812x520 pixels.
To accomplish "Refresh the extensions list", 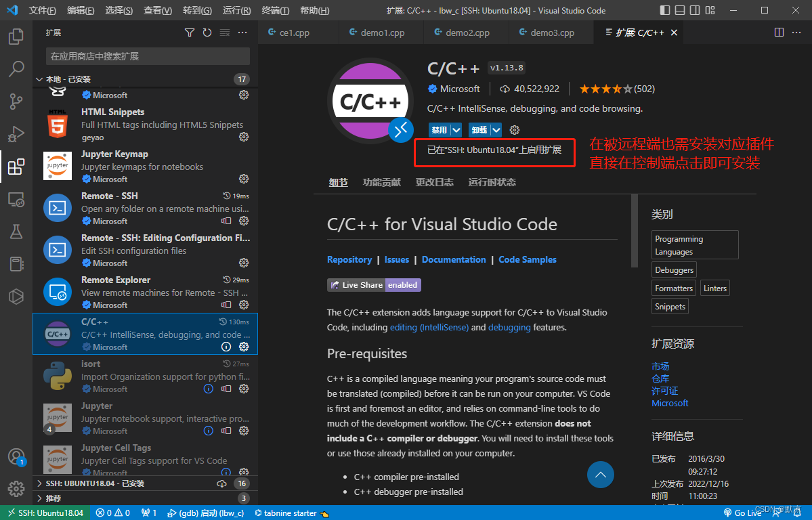I will point(207,32).
